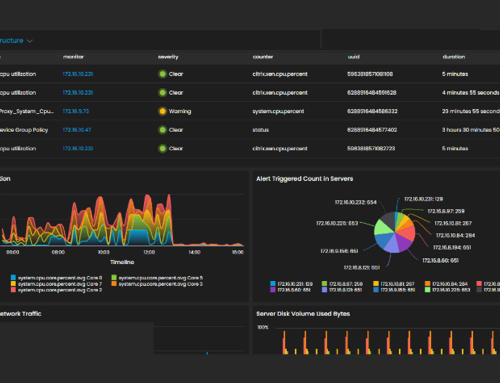Toggle the yellow Core 7 legend swatch

[x=13, y=284]
